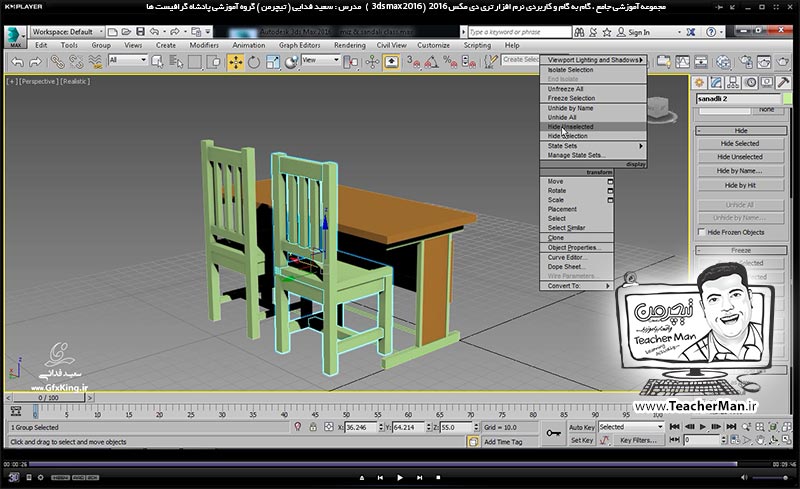Click the Set Keys key icon
The image size is (800, 489).
[553, 433]
